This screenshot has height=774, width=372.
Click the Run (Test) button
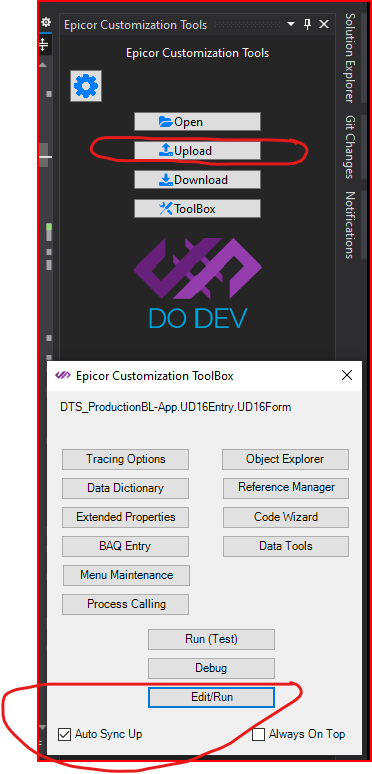[x=211, y=639]
